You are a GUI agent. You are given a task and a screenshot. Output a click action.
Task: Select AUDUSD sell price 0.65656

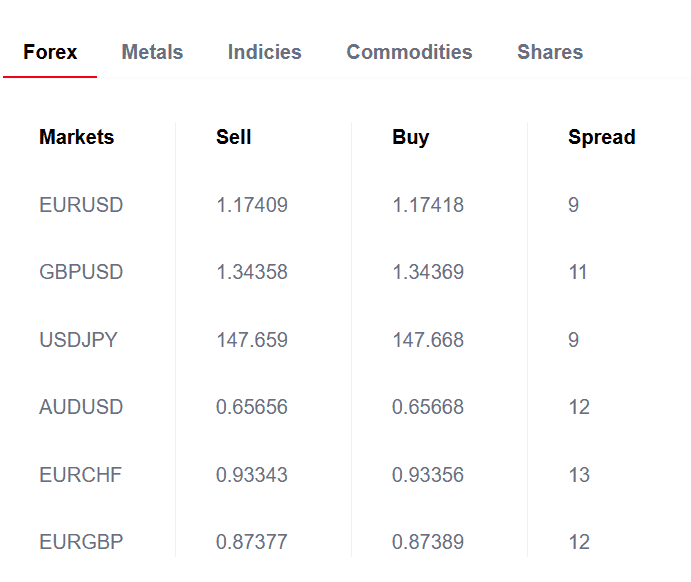coord(251,407)
